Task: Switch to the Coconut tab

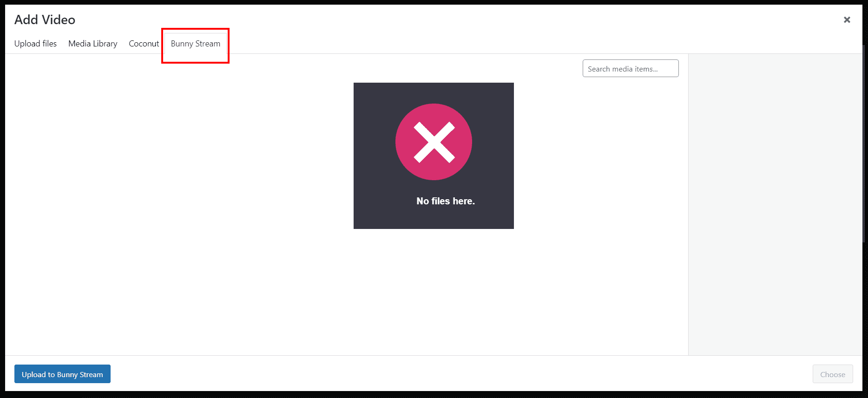Action: click(144, 44)
